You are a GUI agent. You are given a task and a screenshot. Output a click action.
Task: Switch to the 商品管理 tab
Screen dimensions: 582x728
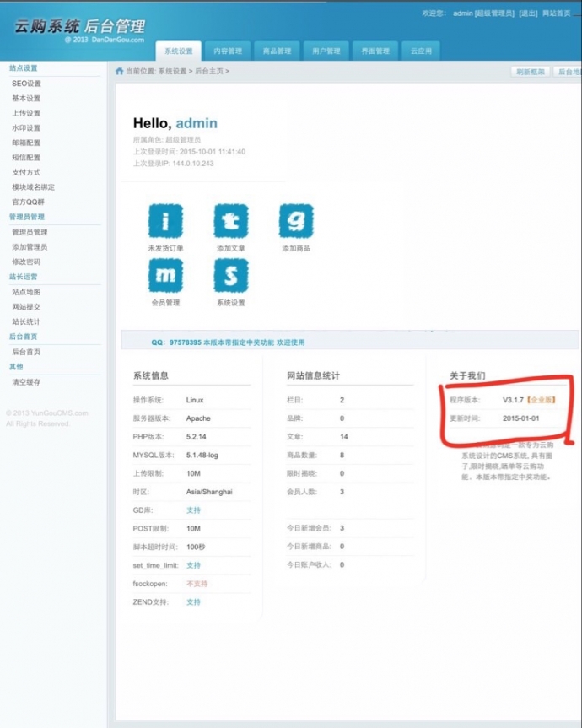pyautogui.click(x=277, y=51)
